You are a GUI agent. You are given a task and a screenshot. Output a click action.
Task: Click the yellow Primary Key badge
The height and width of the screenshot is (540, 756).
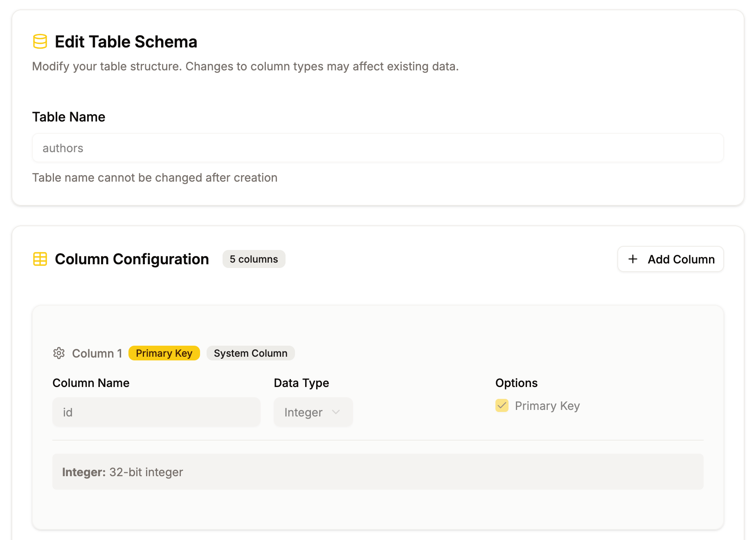(164, 353)
